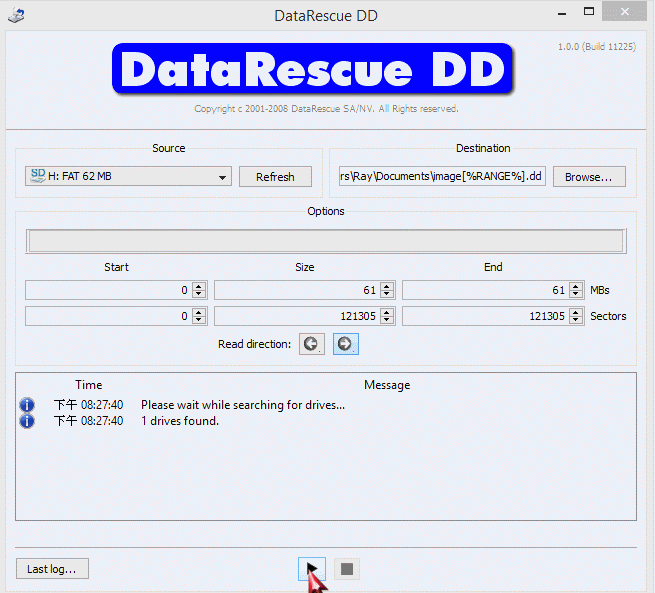Increase Start value in MBs
The image size is (655, 593).
[x=199, y=286]
